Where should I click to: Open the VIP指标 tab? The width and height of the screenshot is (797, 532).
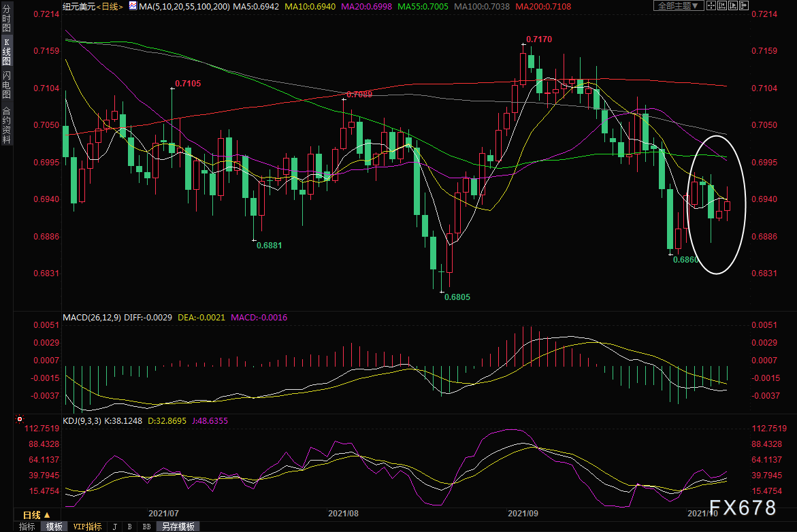coord(87,527)
